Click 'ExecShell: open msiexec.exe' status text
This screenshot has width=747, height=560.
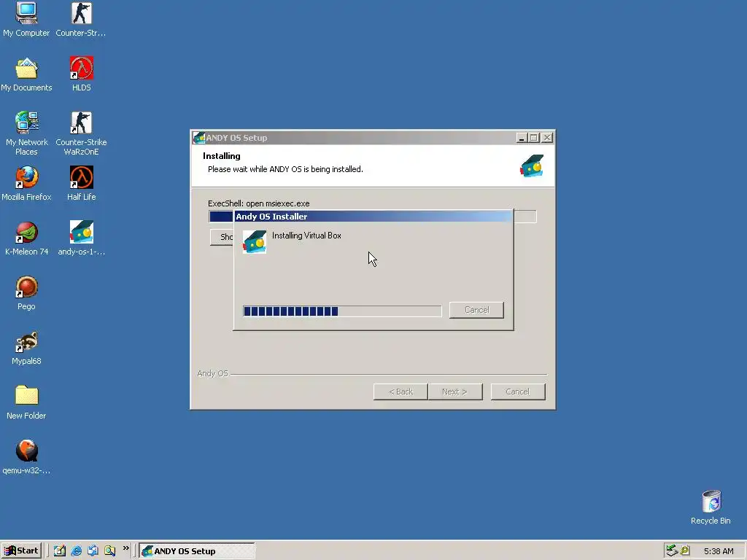tap(259, 203)
